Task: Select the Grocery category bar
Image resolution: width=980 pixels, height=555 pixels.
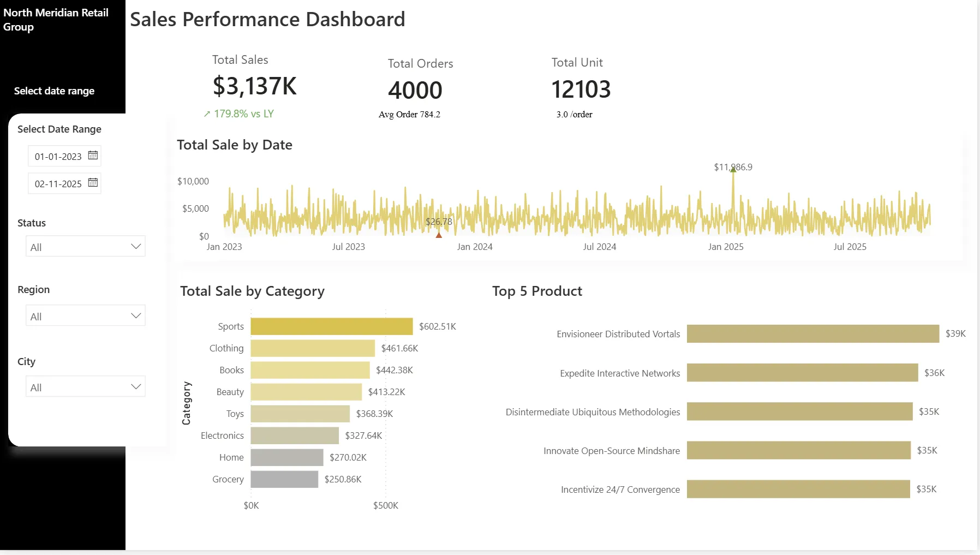Action: pos(284,479)
